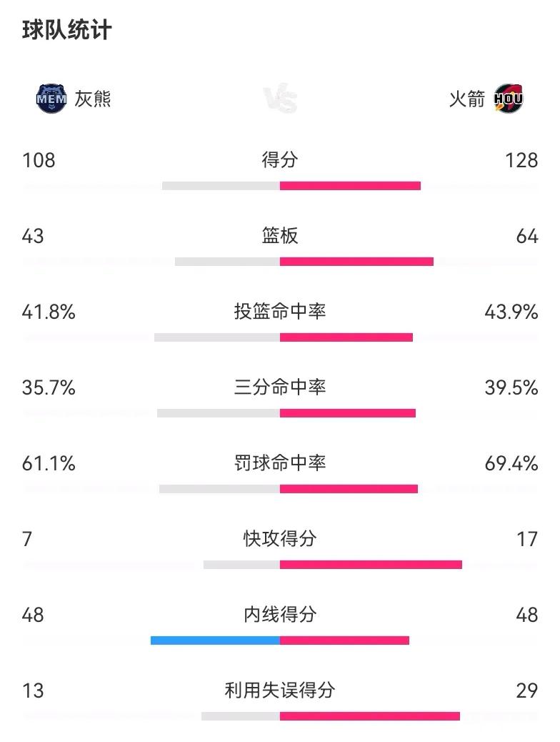Select the 罚球命中率 stat label

(280, 462)
